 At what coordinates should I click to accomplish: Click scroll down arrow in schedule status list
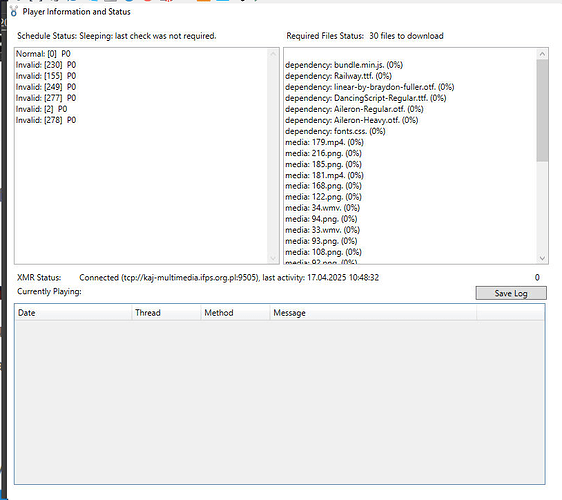coord(273,258)
